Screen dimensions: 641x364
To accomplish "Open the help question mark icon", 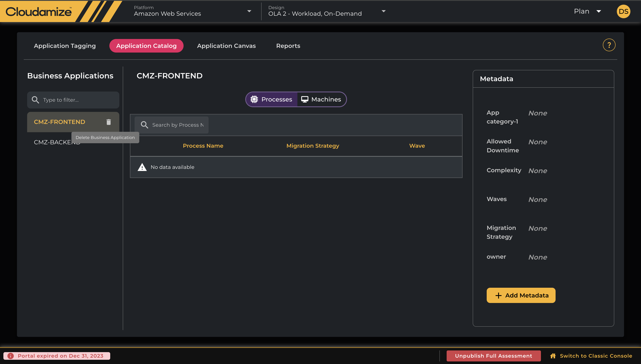I will [609, 45].
